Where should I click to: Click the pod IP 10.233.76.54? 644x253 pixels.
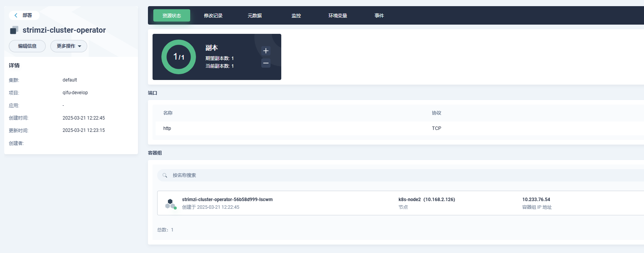(x=536, y=200)
